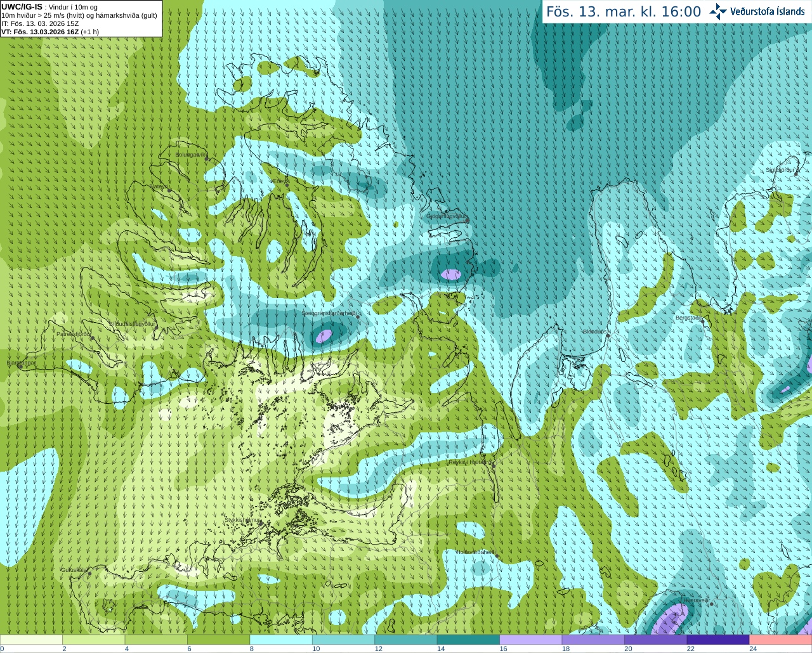Screen dimensions: 812x653
Task: Pick the 10–12 m/s turquoise legend swatch
Action: click(x=343, y=640)
